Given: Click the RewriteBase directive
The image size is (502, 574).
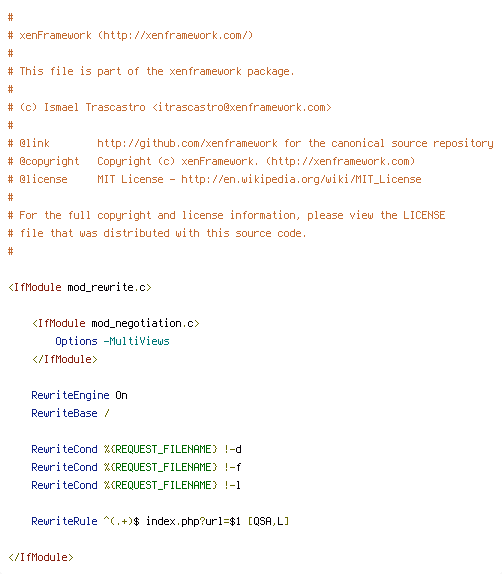Looking at the screenshot, I should [64, 413].
